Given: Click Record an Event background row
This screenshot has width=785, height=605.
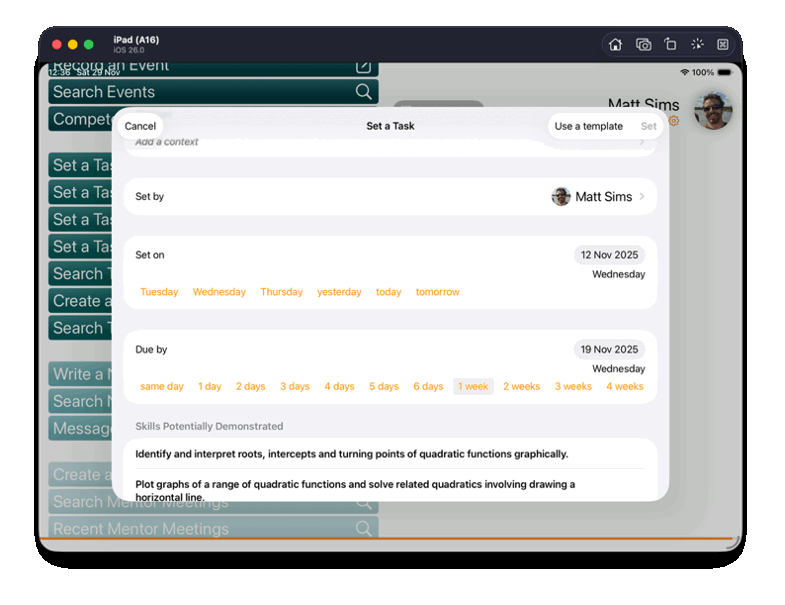Looking at the screenshot, I should click(x=213, y=69).
